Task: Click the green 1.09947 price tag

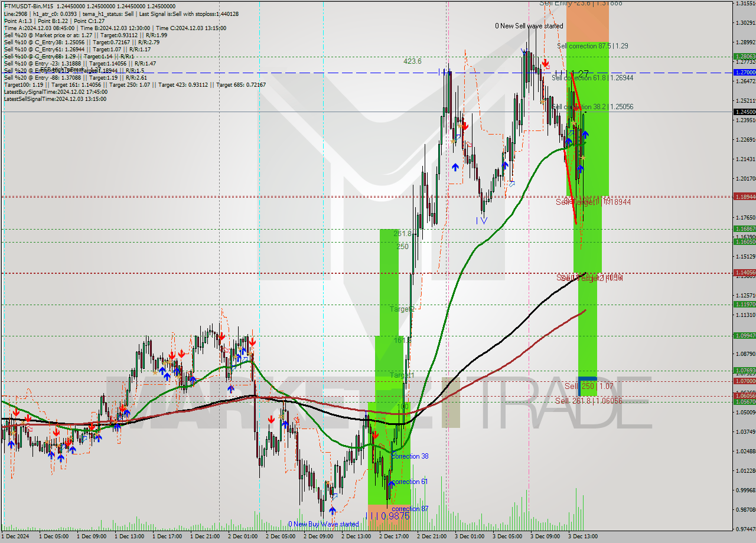Action: [744, 336]
